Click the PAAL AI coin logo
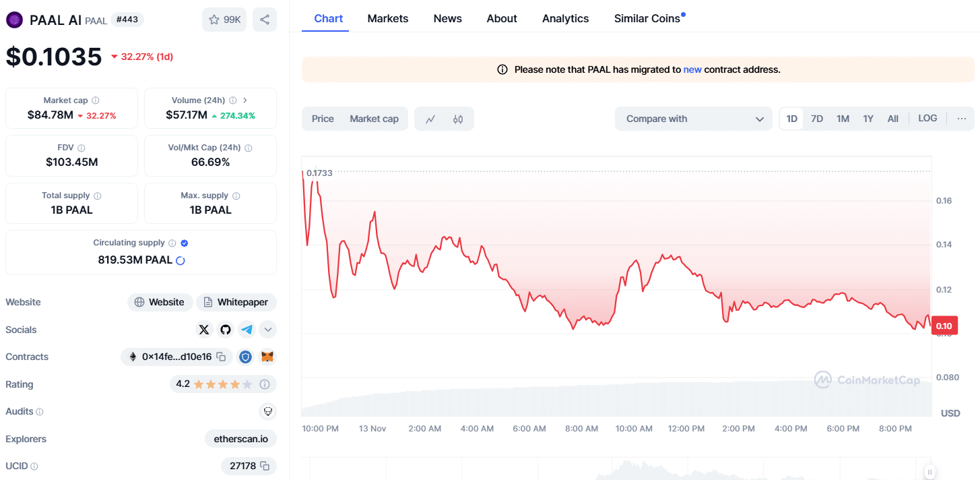 coord(14,20)
